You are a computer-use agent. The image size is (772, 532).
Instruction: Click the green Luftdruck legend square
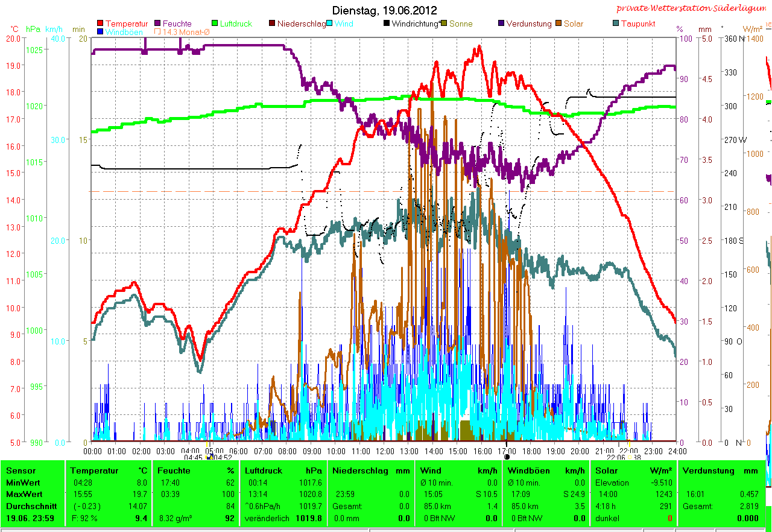tap(215, 24)
